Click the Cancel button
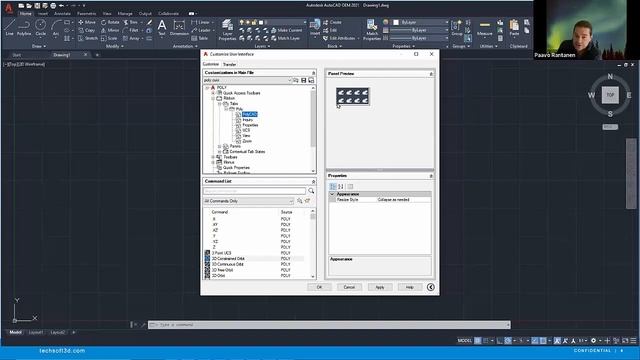Viewport: 640px width, 360px height. pyautogui.click(x=349, y=287)
